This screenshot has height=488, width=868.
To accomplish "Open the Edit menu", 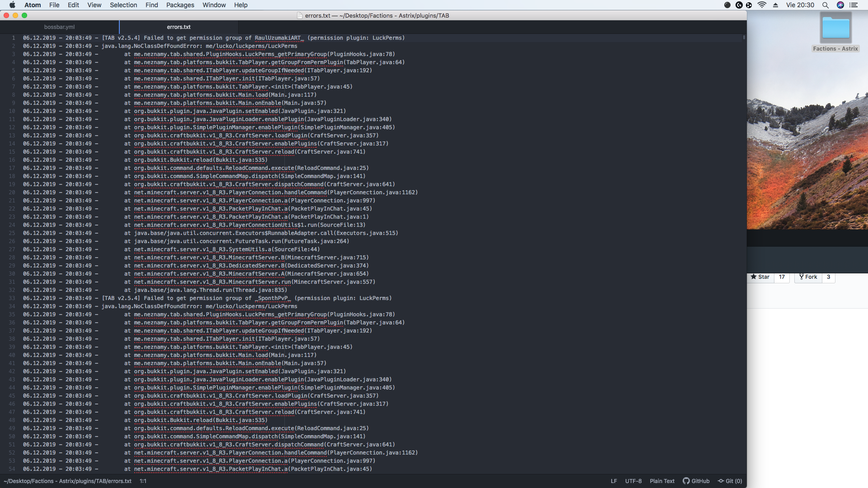I will [x=73, y=5].
